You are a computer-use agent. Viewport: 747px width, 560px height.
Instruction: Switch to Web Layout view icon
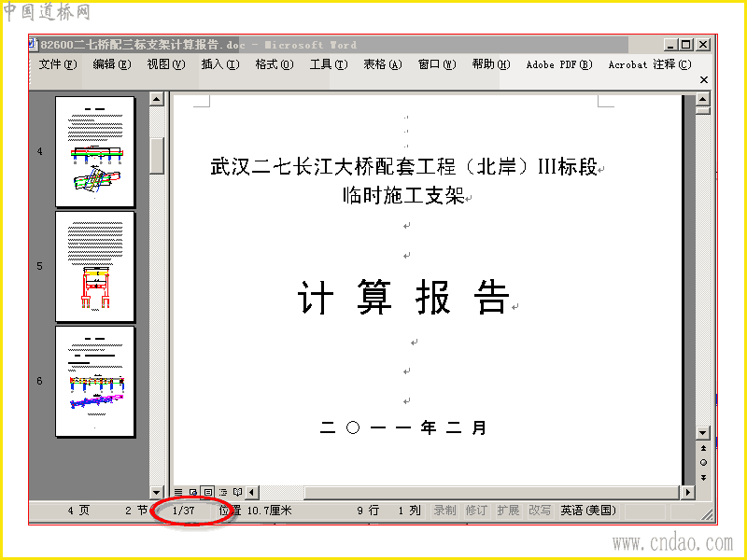pyautogui.click(x=193, y=492)
